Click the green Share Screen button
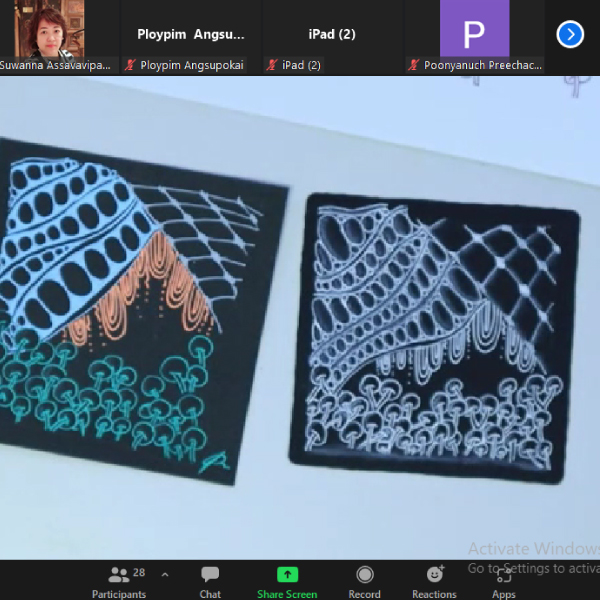600x600 pixels. coord(287,582)
